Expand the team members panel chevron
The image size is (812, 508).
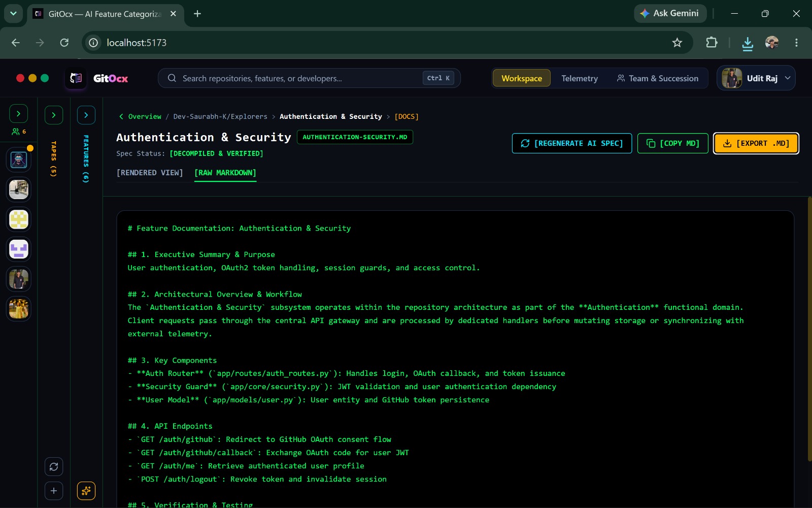(19, 114)
